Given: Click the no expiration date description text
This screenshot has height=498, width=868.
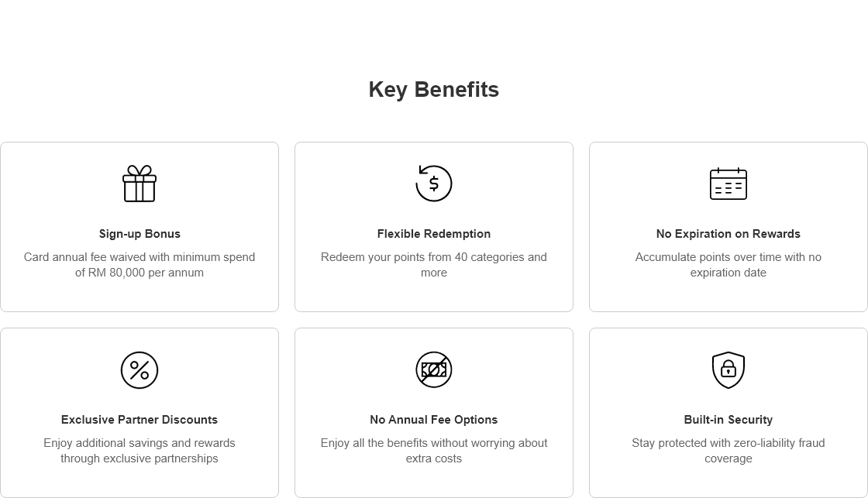Looking at the screenshot, I should click(x=728, y=265).
